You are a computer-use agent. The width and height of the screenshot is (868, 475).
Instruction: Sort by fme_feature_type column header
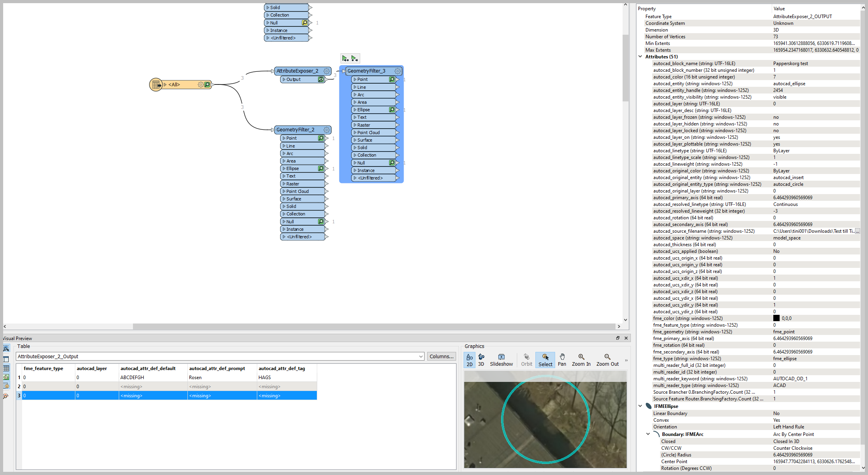click(x=48, y=368)
